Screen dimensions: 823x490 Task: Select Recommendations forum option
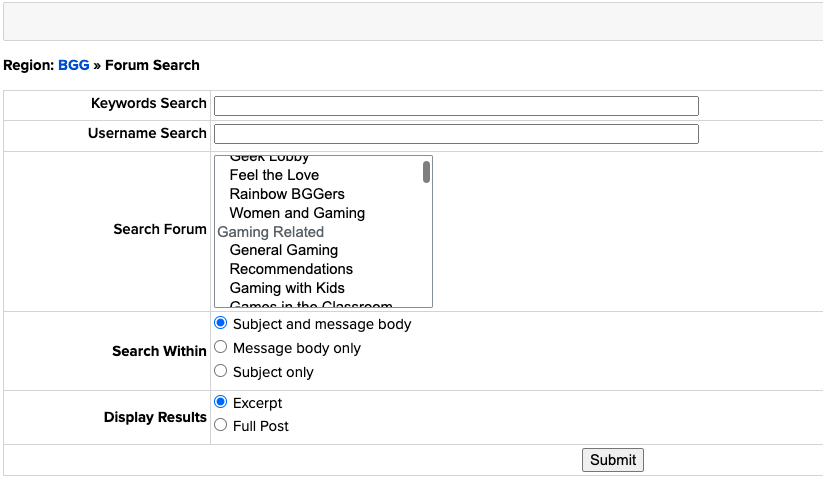coord(291,269)
